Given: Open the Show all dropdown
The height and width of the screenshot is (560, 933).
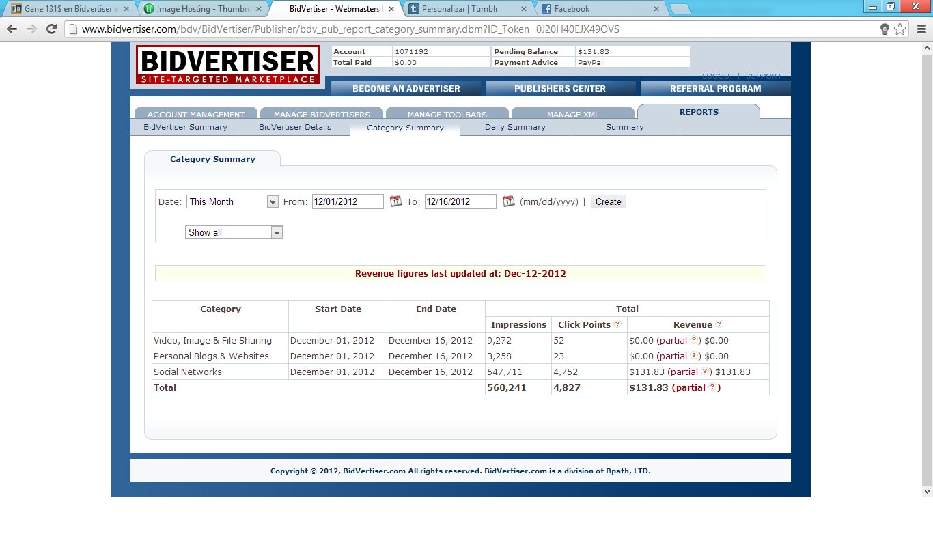Looking at the screenshot, I should click(234, 232).
